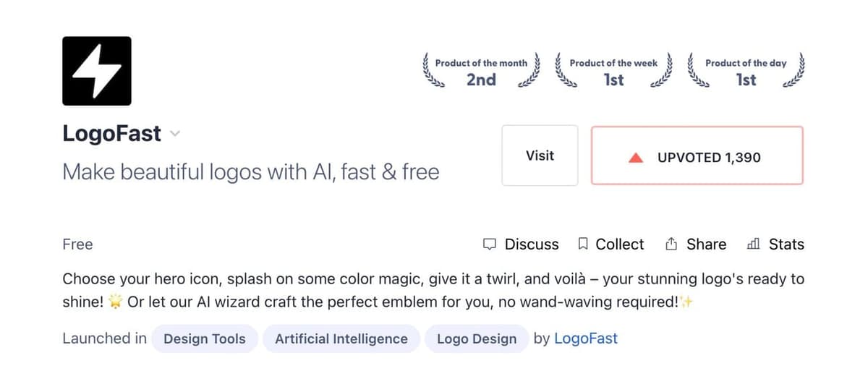Click the red upvote triangle icon
The image size is (868, 379).
click(637, 157)
